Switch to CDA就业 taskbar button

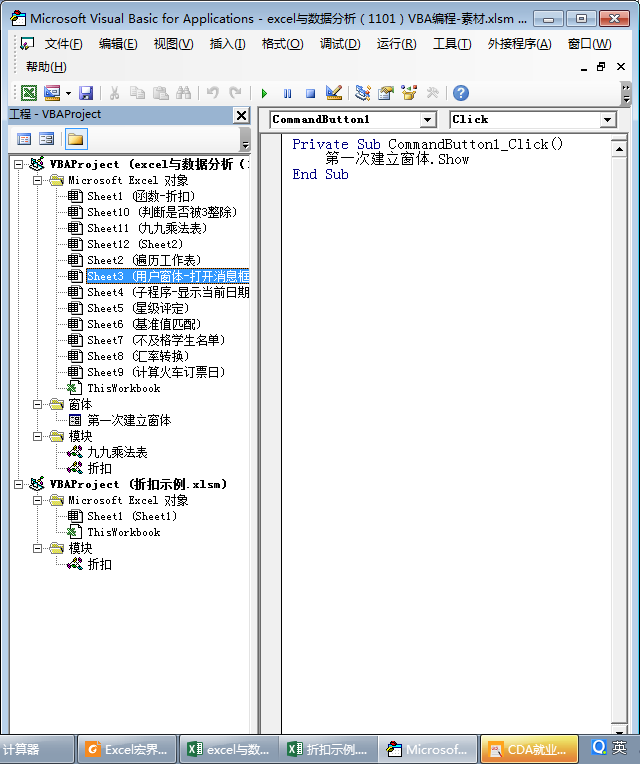coord(529,749)
